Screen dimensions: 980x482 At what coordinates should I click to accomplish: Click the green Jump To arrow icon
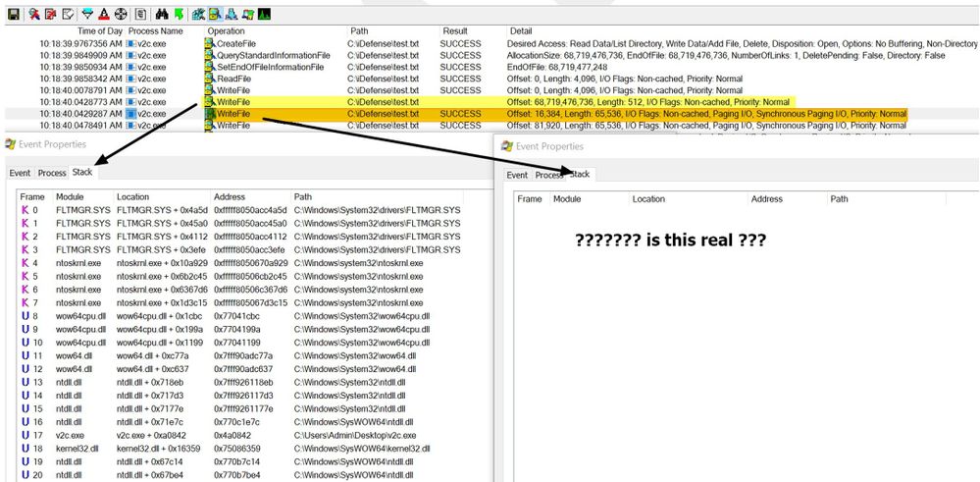(178, 14)
